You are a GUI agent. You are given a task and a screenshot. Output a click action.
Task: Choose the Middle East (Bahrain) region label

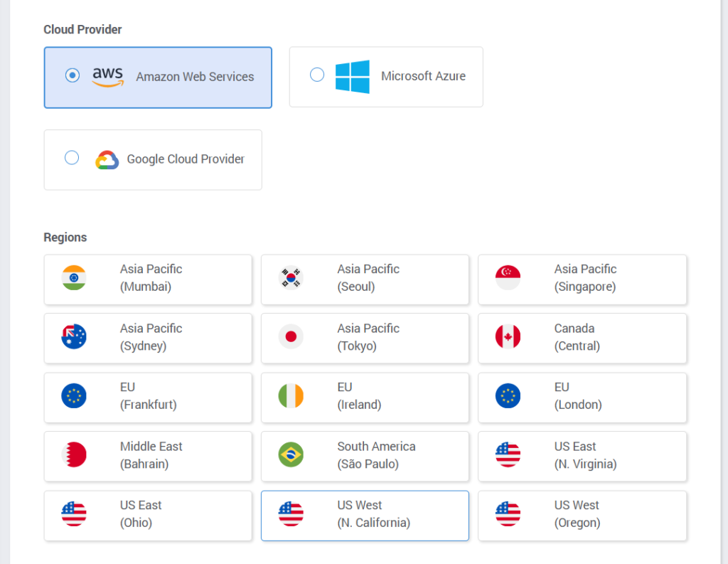click(151, 454)
